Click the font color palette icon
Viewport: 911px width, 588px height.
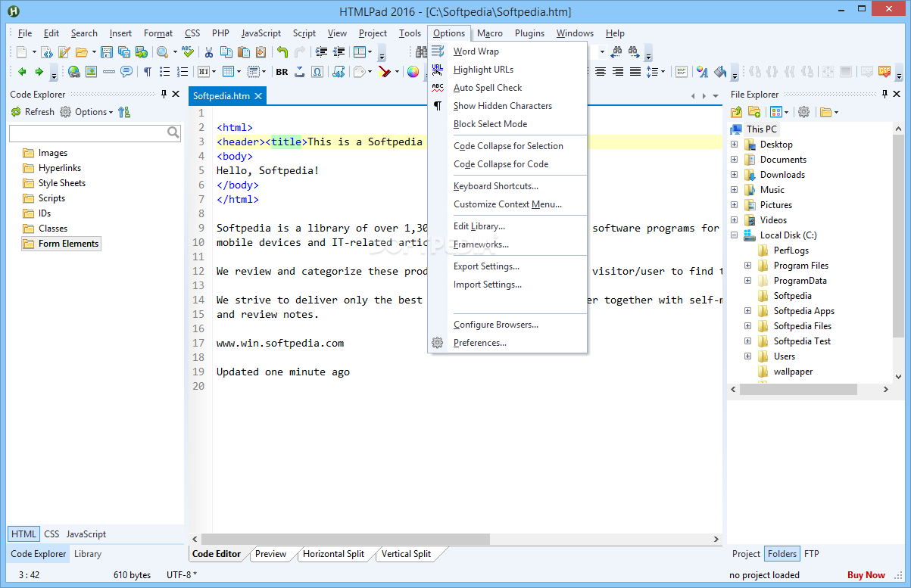point(702,72)
